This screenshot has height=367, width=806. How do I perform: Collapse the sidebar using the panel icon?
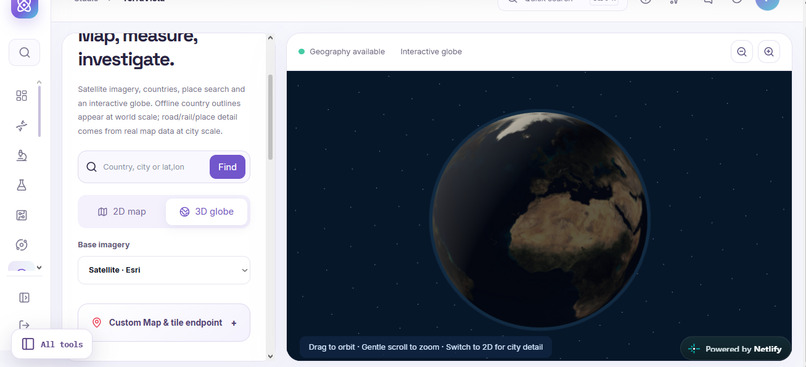(24, 298)
